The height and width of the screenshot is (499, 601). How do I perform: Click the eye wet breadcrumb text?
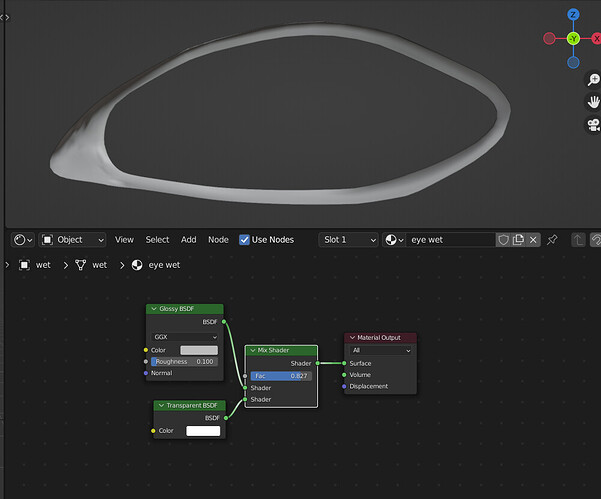(x=164, y=265)
